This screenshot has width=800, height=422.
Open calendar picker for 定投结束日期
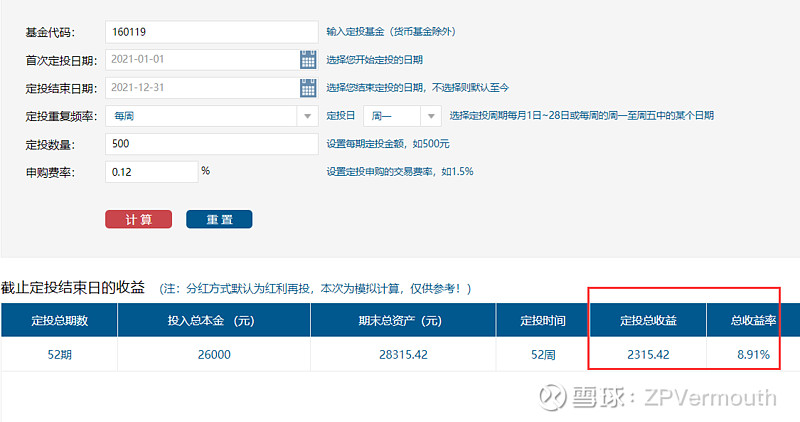coord(308,88)
